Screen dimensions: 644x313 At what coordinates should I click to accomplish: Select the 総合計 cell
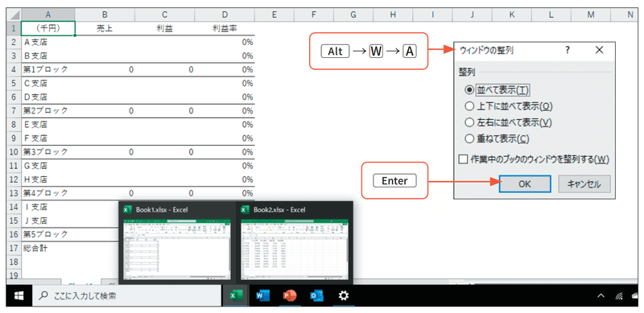(x=48, y=248)
